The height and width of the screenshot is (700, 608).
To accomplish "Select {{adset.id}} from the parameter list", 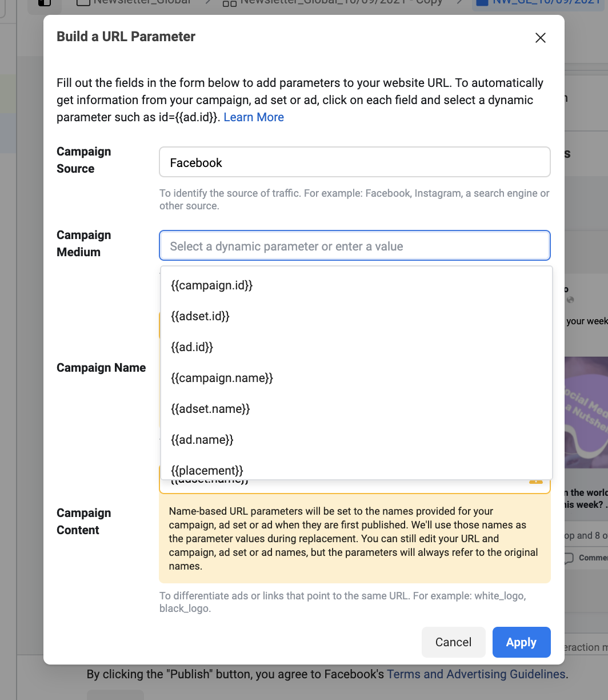I will coord(200,316).
